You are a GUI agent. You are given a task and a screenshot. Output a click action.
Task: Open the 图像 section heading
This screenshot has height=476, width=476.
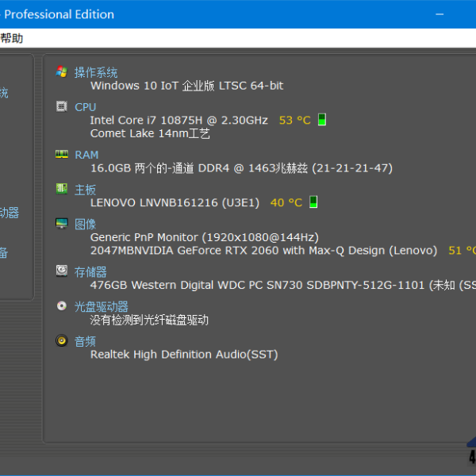pyautogui.click(x=86, y=225)
